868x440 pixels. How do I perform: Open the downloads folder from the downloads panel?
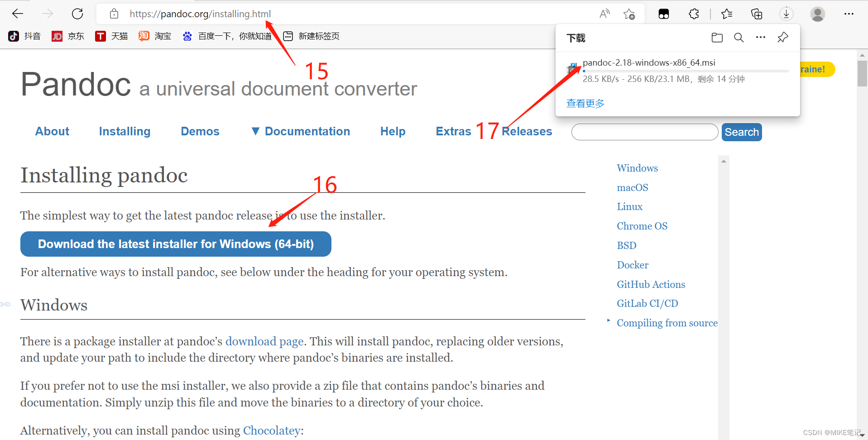717,38
